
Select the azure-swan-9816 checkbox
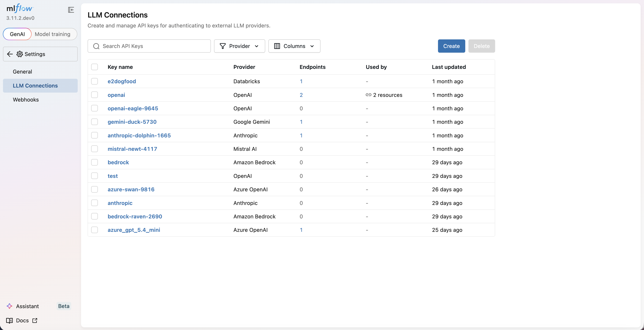point(95,189)
